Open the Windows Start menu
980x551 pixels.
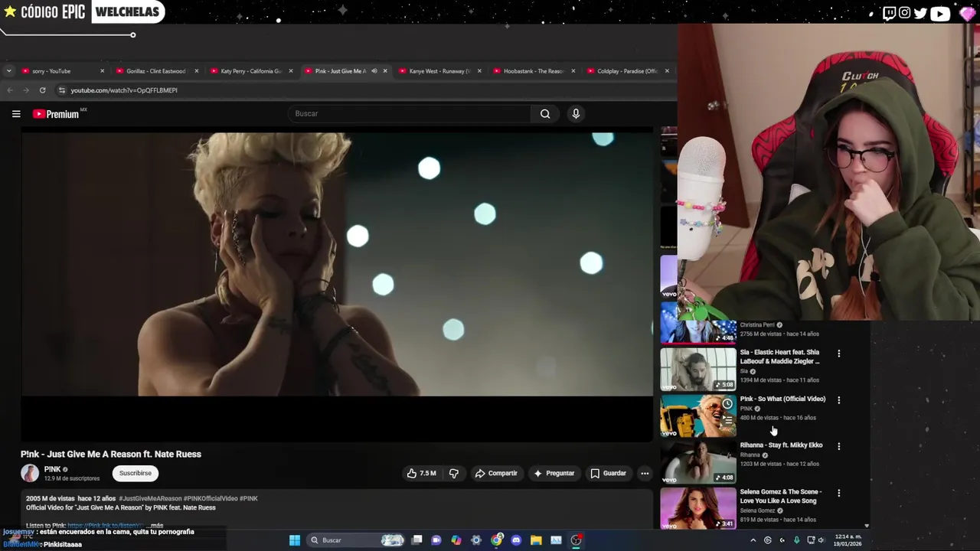pos(295,540)
